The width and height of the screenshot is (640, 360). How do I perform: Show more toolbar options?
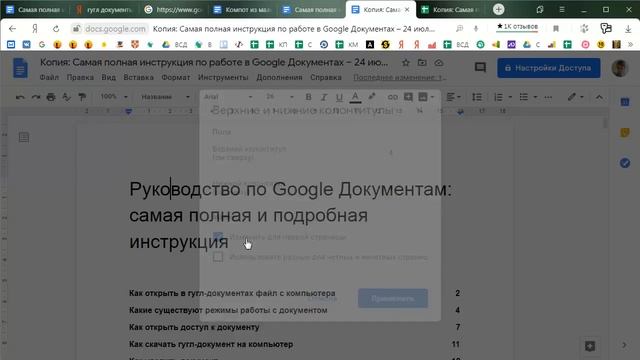coord(548,97)
